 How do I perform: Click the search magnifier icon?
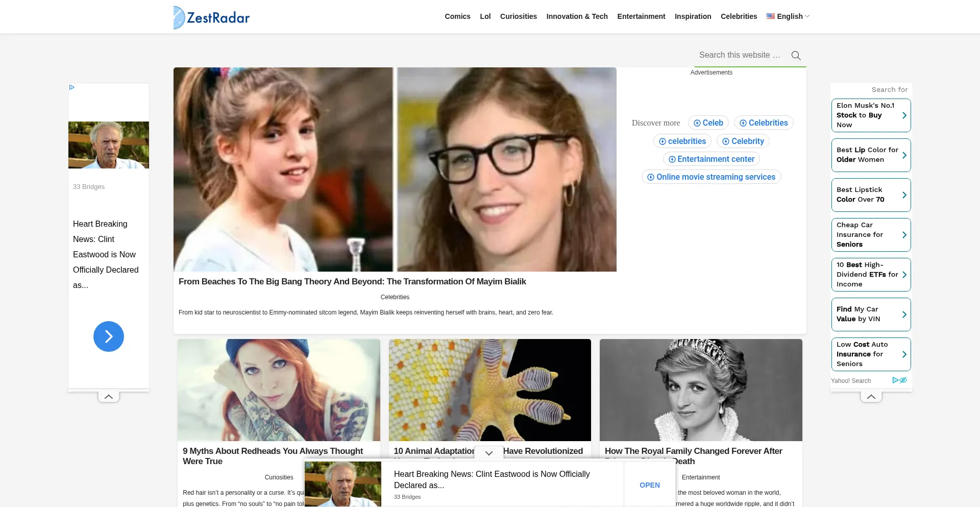[796, 56]
